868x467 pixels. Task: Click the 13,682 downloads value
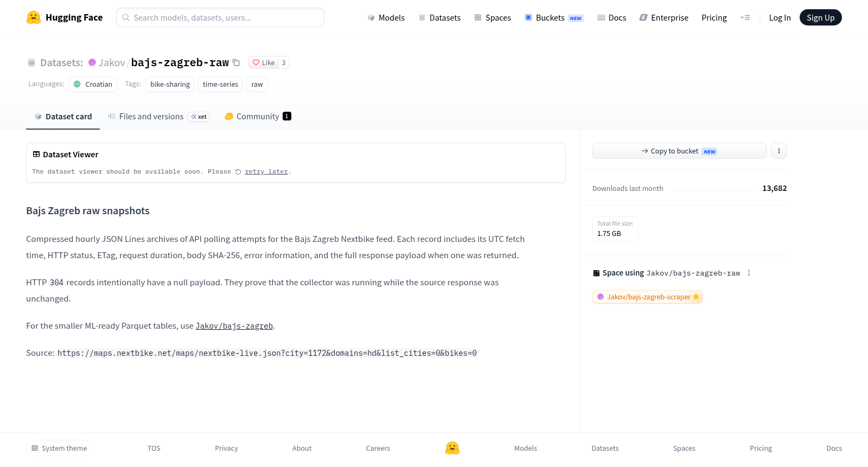(775, 188)
